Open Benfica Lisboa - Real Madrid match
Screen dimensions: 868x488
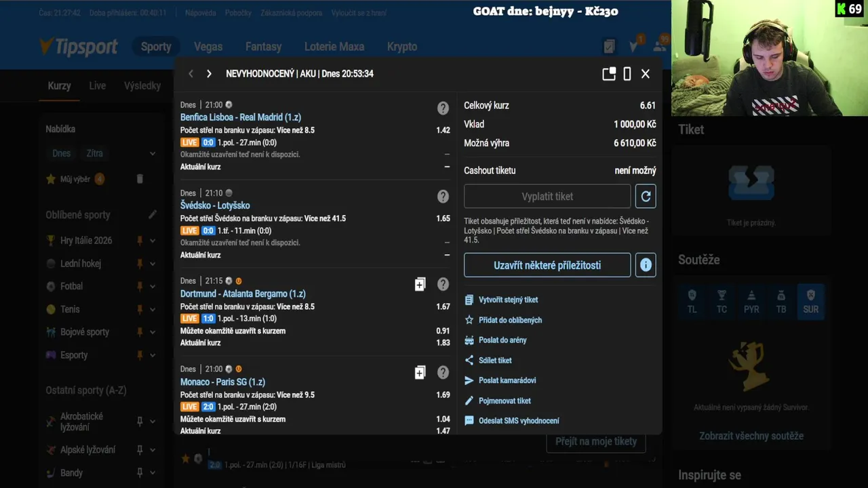(241, 117)
